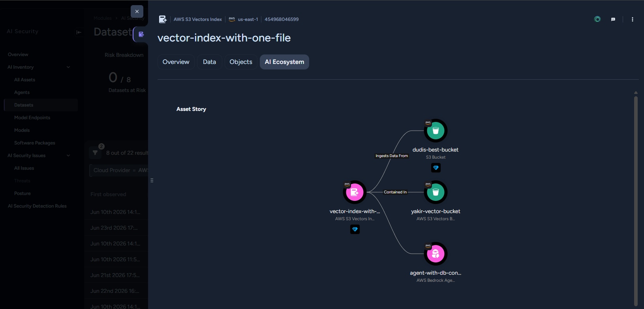
Task: Select the vector-index-with node icon
Action: [355, 192]
